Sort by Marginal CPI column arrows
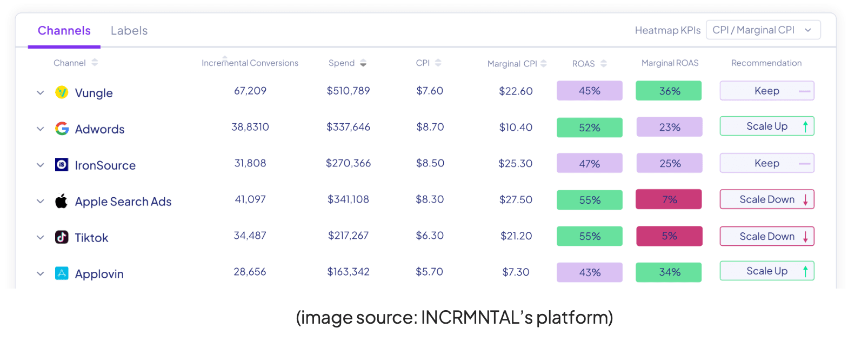This screenshot has height=348, width=868. [544, 64]
